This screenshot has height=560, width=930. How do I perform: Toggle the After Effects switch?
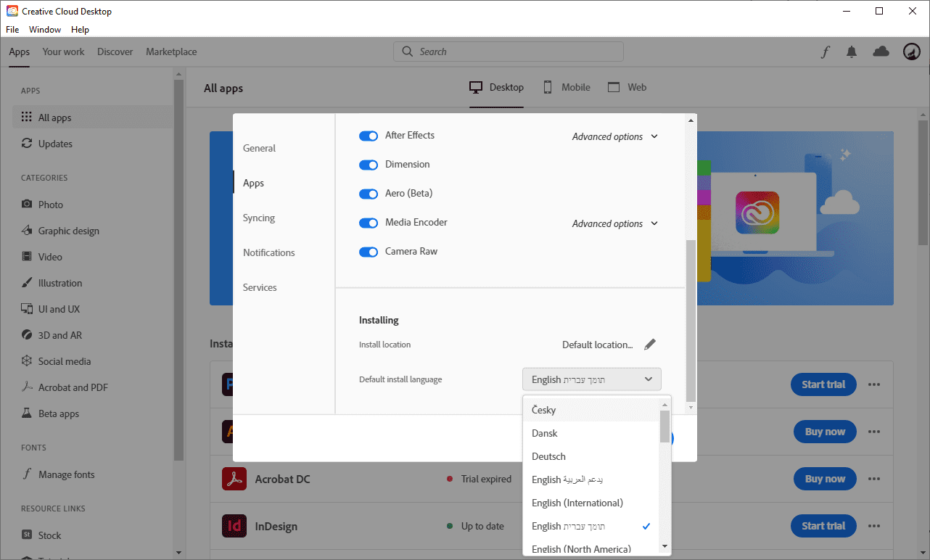pos(369,136)
